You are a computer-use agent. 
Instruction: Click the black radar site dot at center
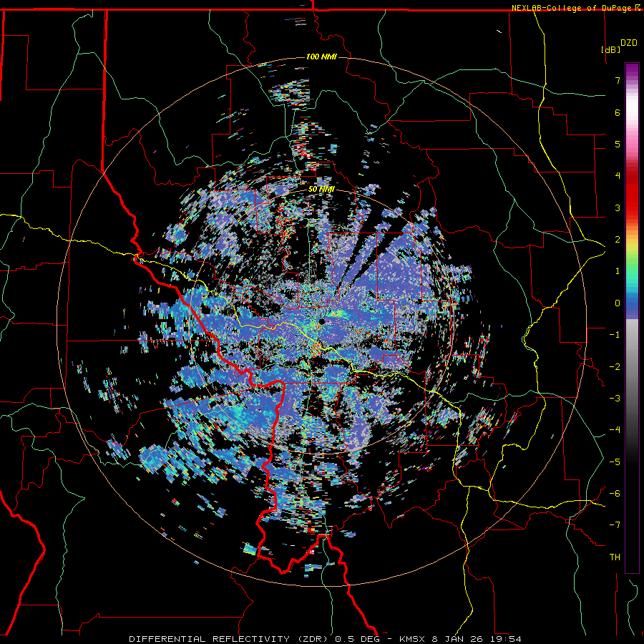(x=321, y=321)
